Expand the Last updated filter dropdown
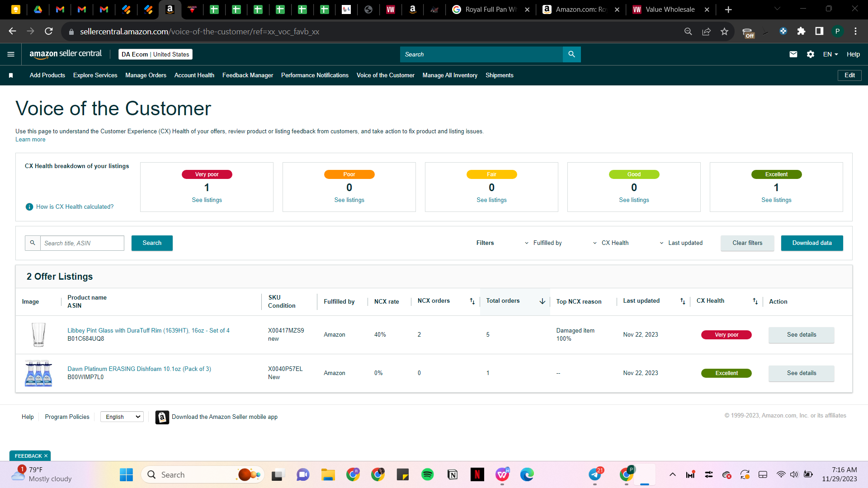Viewport: 868px width, 488px height. (680, 243)
